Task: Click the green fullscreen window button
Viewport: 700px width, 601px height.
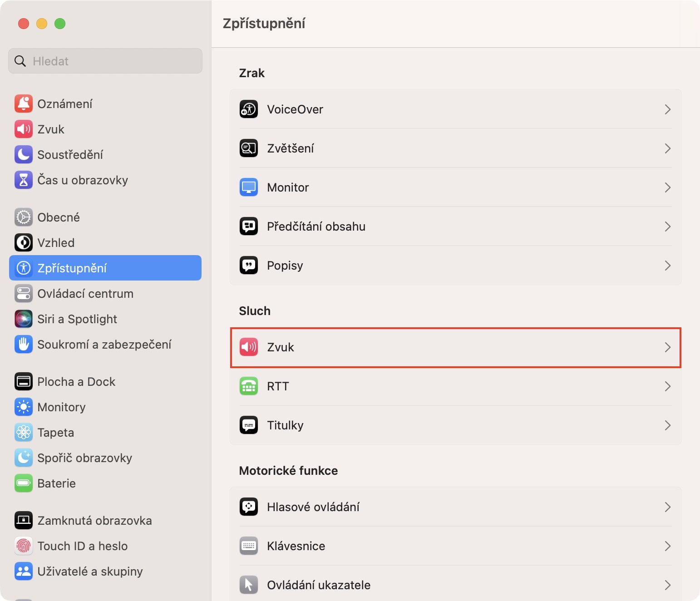Action: (x=60, y=24)
